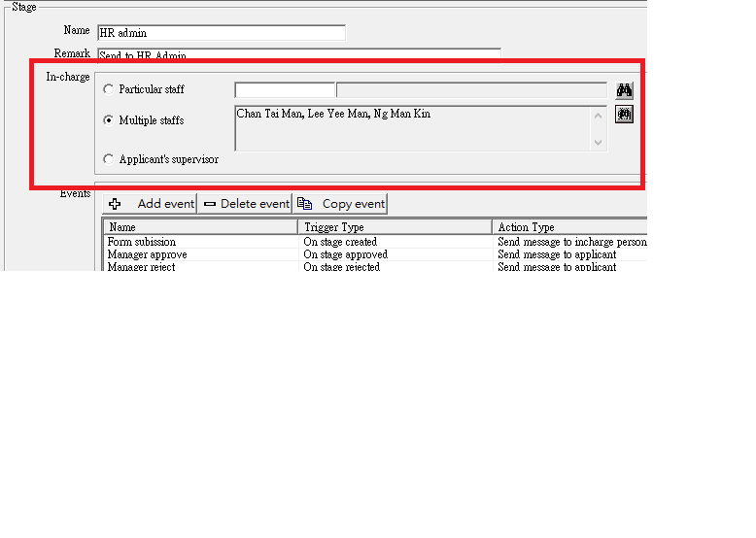Click the Copy event button
The image size is (756, 538).
tap(341, 204)
